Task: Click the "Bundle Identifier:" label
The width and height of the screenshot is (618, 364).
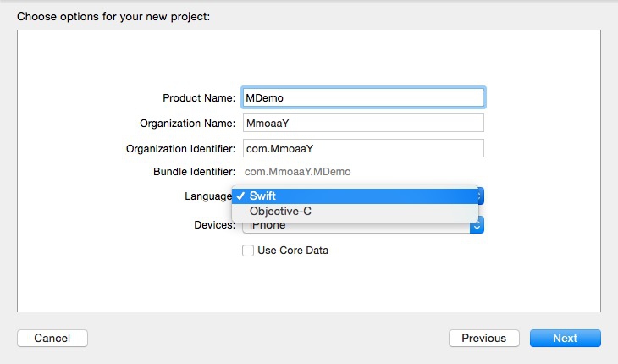Action: pos(192,172)
